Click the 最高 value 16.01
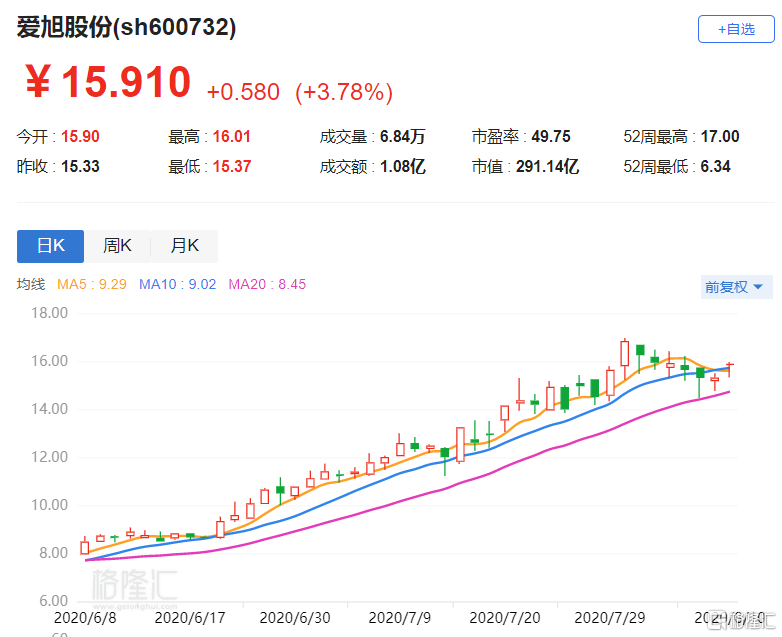The height and width of the screenshot is (637, 782). click(x=231, y=136)
